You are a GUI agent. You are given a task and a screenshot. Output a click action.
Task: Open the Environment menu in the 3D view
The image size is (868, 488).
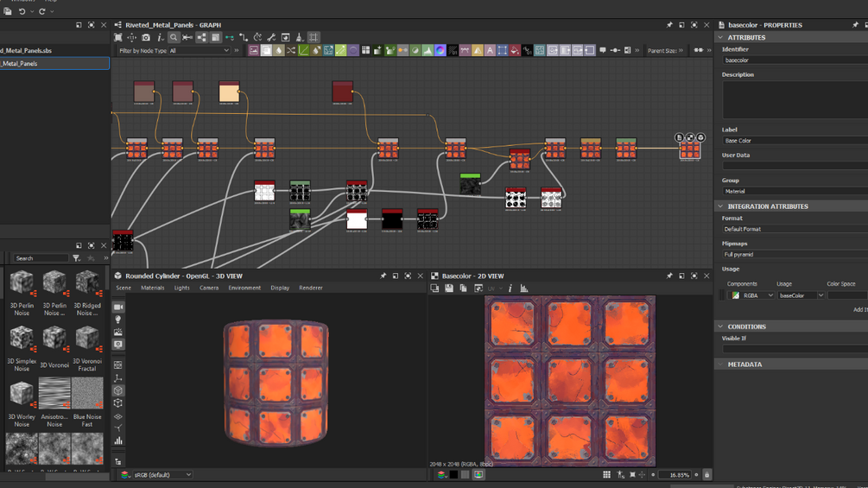click(x=244, y=288)
